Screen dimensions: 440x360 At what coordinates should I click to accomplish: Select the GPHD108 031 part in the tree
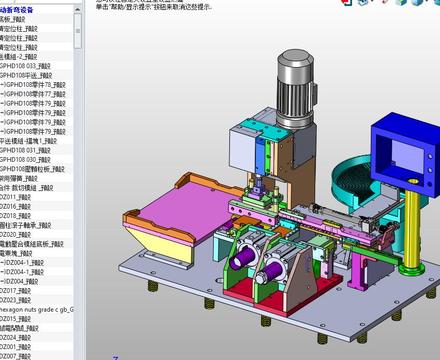point(25,150)
